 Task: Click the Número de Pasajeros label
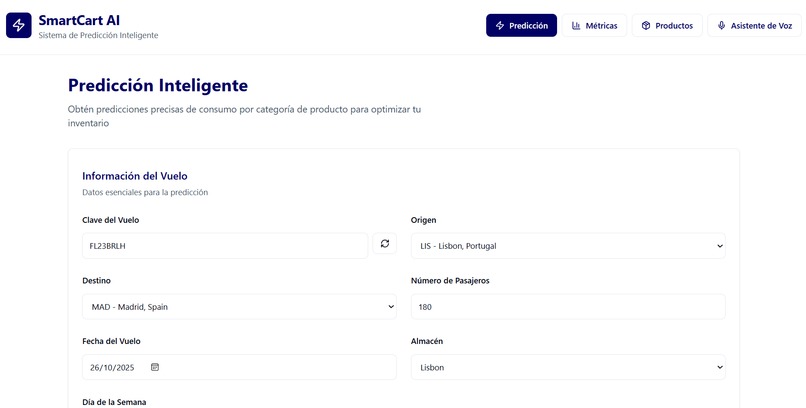450,281
